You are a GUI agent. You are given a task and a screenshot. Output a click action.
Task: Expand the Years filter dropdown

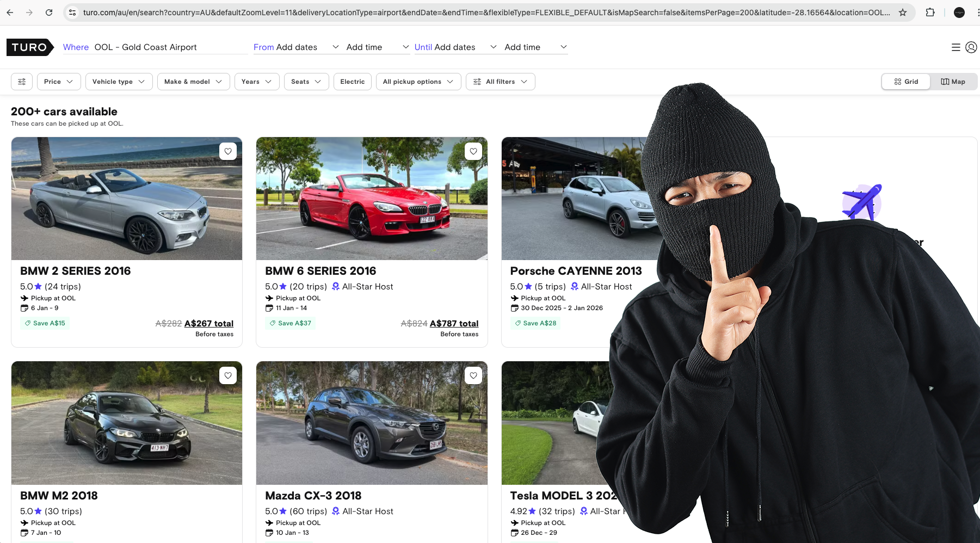pyautogui.click(x=256, y=81)
